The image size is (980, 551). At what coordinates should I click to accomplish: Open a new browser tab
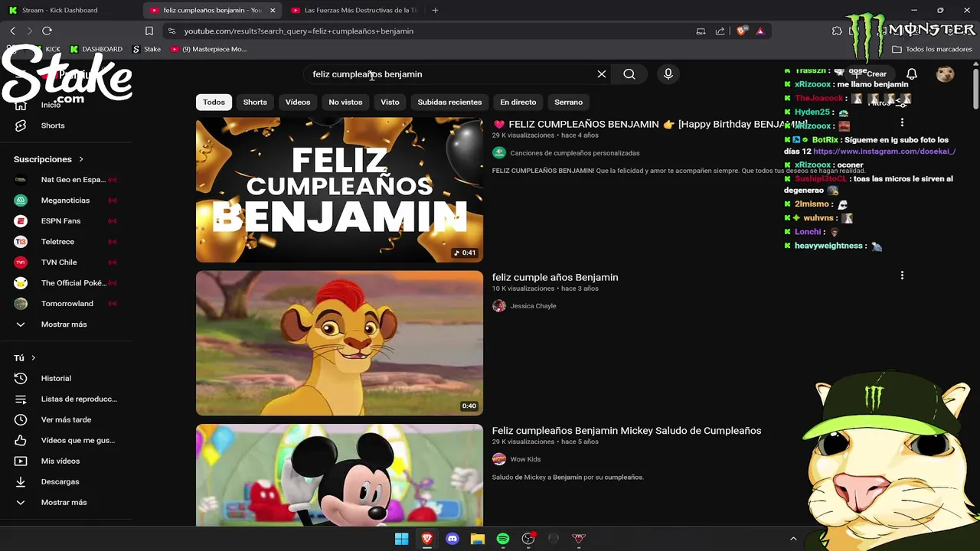435,10
